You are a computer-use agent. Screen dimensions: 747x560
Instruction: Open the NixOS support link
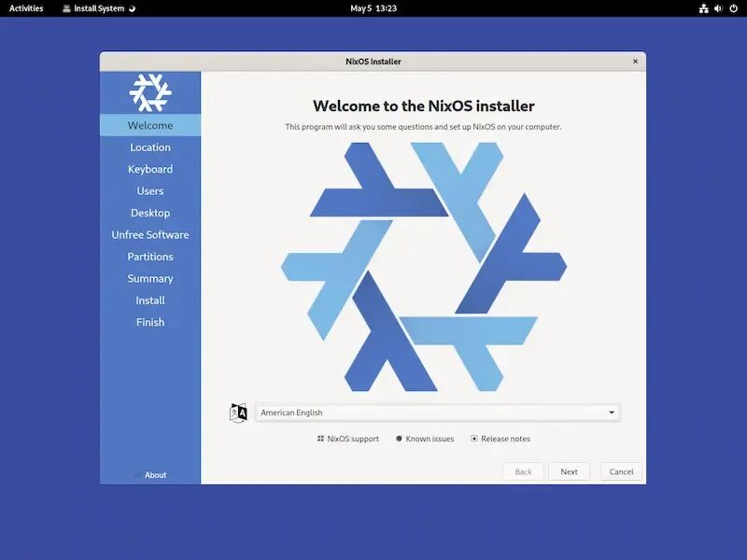coord(348,439)
